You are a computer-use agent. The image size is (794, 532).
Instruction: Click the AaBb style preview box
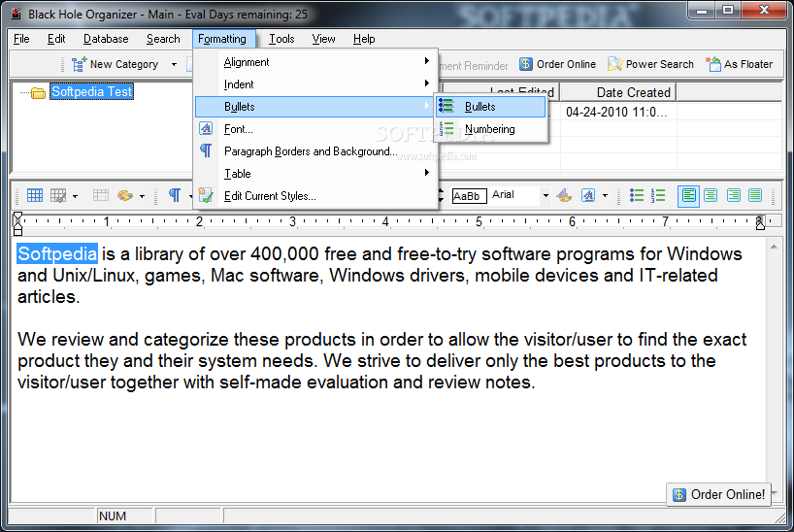click(470, 195)
